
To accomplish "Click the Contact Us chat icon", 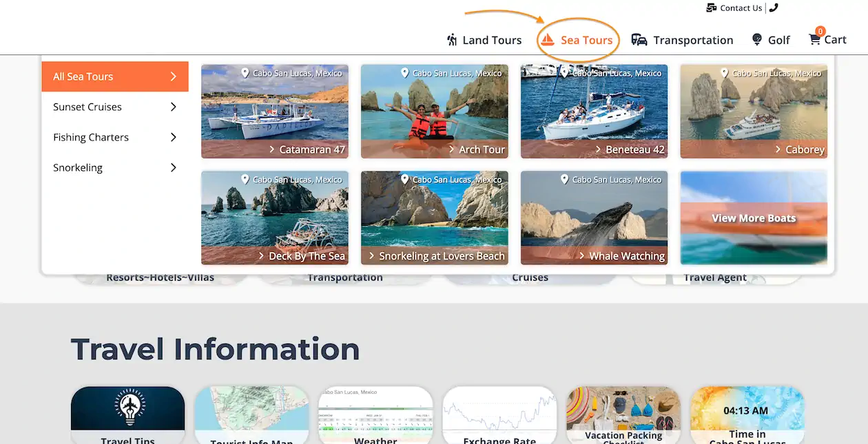I will 712,8.
